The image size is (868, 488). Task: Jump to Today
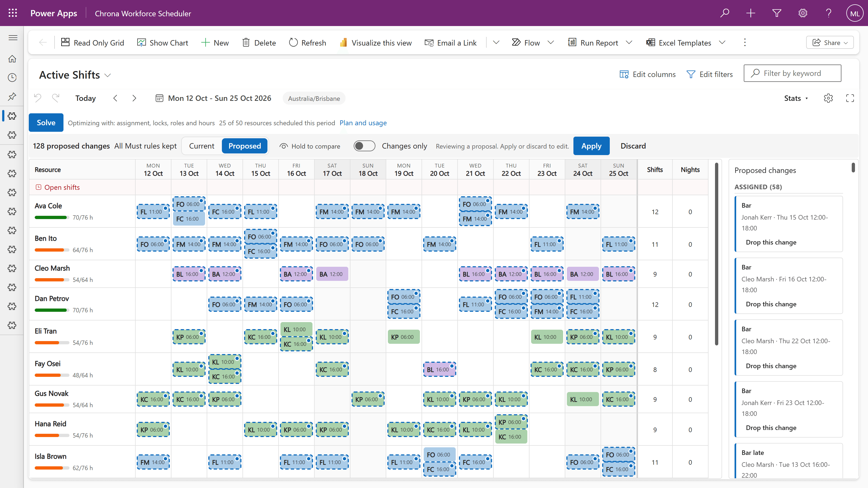coord(85,98)
